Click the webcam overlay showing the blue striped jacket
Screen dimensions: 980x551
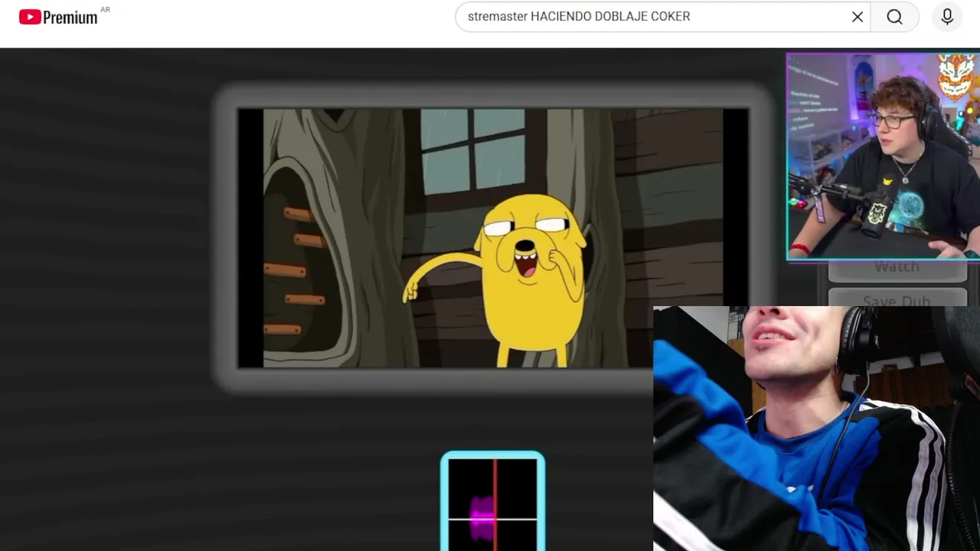click(x=816, y=429)
